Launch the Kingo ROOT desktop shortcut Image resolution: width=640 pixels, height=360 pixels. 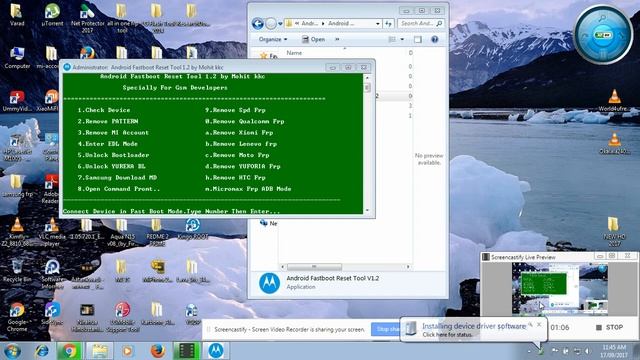[192, 229]
